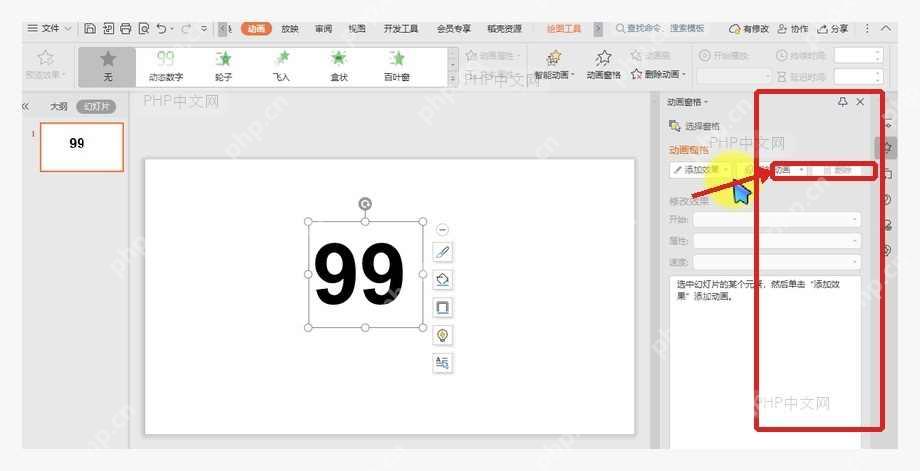Click the Print Preview icon
The height and width of the screenshot is (471, 920).
(x=144, y=28)
